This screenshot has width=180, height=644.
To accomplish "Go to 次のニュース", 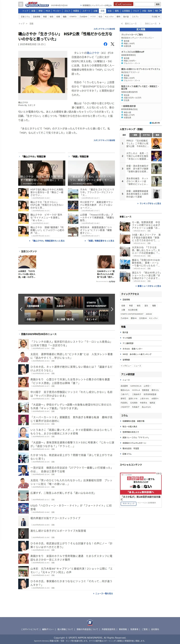I will point(152,24).
